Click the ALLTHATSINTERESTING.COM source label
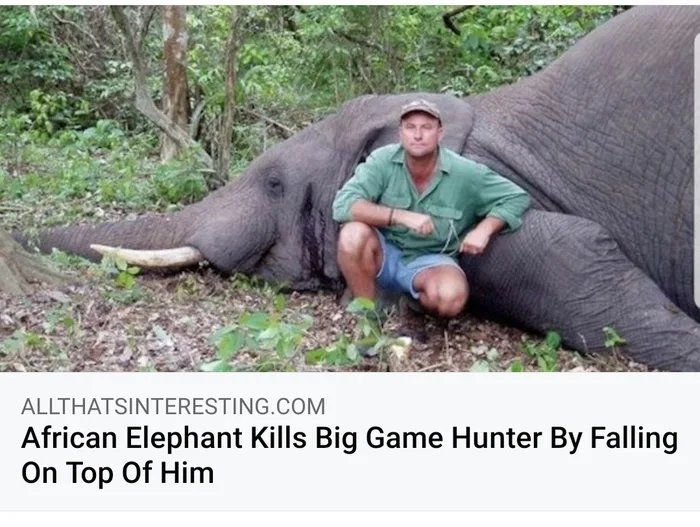700x527 pixels. click(173, 406)
